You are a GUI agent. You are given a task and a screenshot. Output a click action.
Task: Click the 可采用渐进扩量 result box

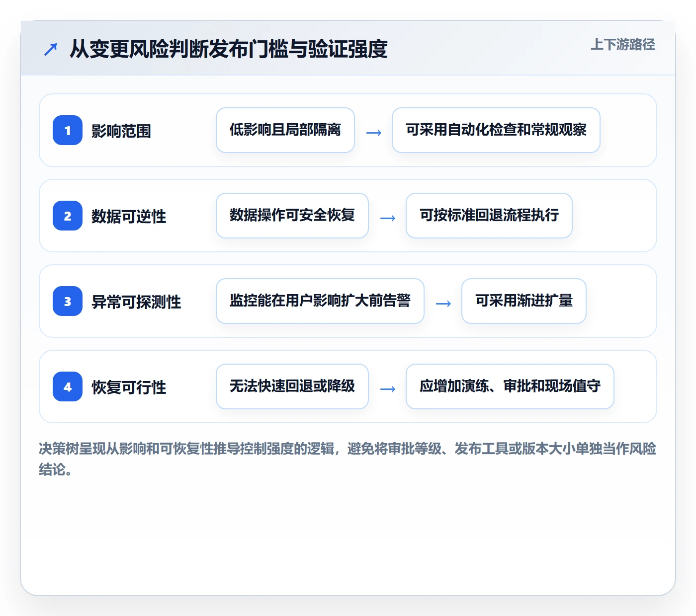point(524,301)
